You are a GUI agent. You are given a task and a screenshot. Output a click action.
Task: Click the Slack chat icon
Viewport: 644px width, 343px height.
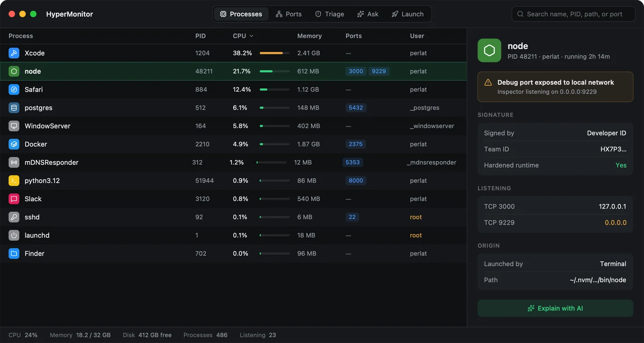(x=14, y=199)
